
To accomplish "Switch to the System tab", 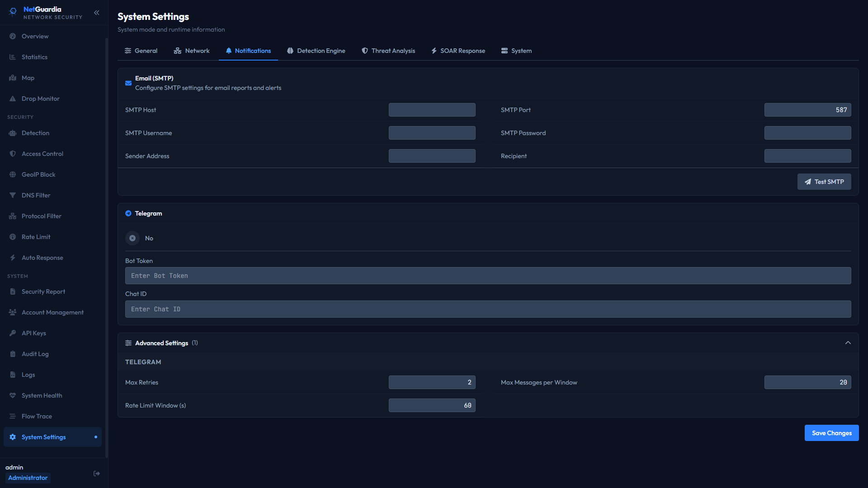I will click(x=516, y=51).
